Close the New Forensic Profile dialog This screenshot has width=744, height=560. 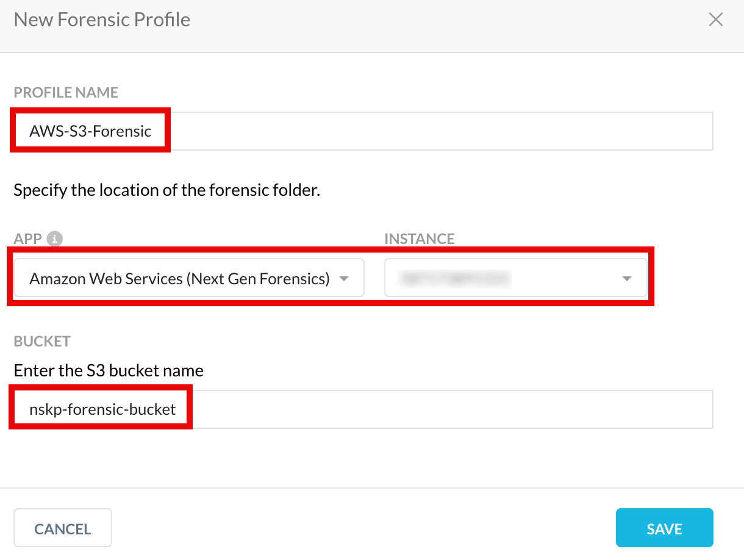715,20
